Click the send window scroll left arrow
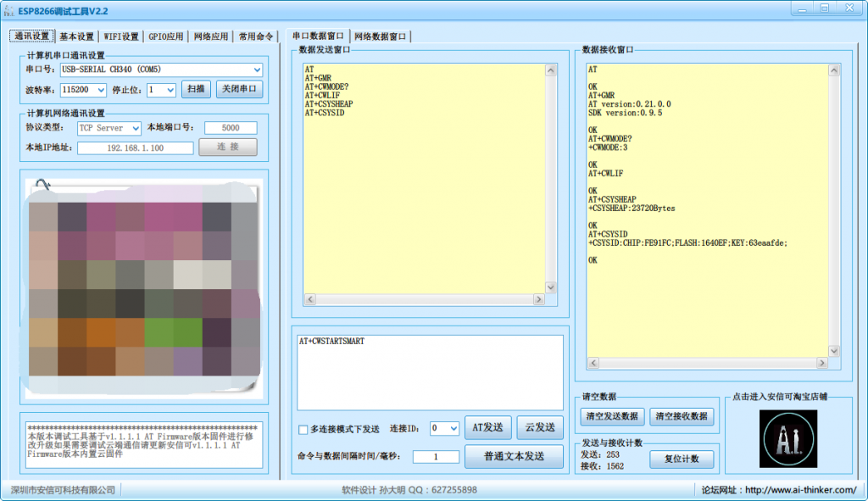 point(310,299)
